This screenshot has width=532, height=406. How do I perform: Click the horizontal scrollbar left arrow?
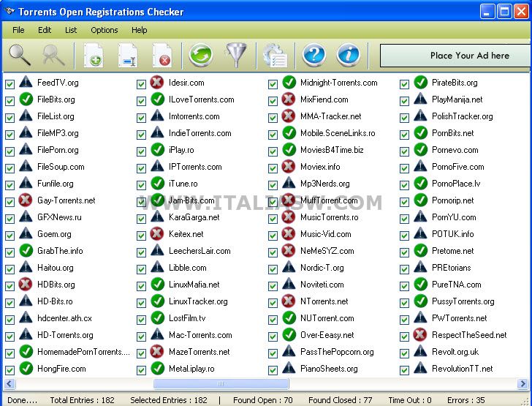pos(9,384)
